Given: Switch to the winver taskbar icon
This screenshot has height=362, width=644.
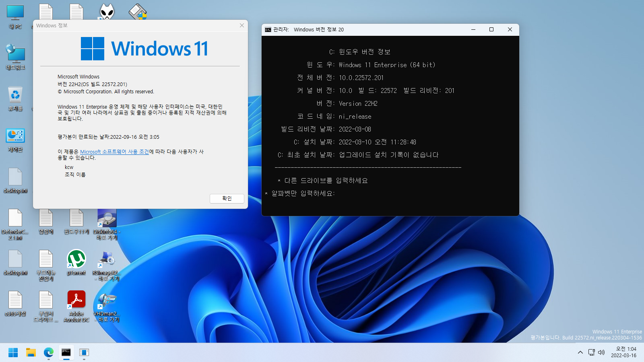Looking at the screenshot, I should tap(84, 352).
